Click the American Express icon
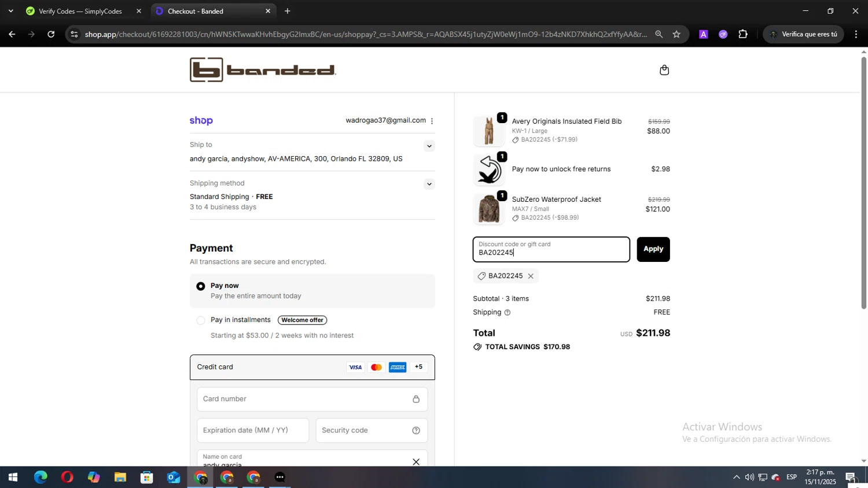This screenshot has width=868, height=488. [398, 367]
